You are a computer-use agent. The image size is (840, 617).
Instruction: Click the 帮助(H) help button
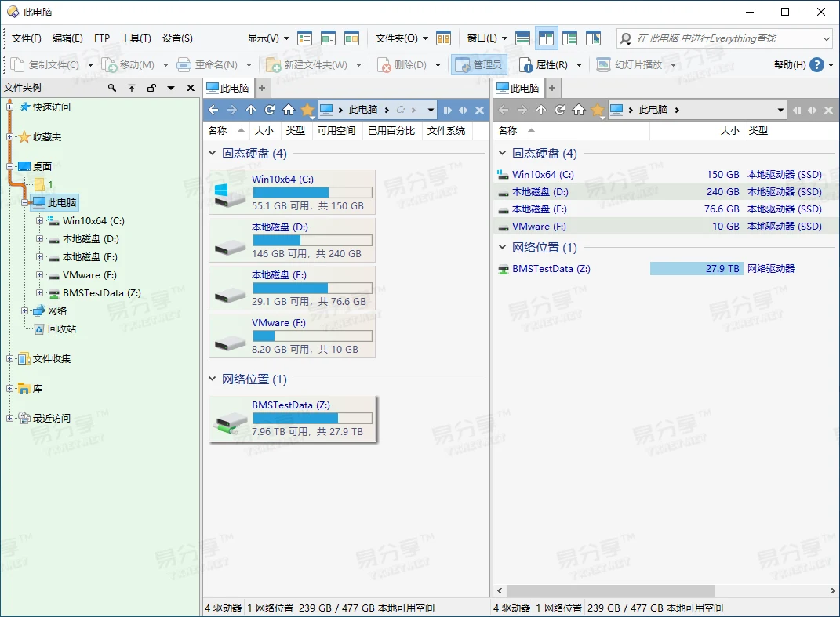click(795, 65)
